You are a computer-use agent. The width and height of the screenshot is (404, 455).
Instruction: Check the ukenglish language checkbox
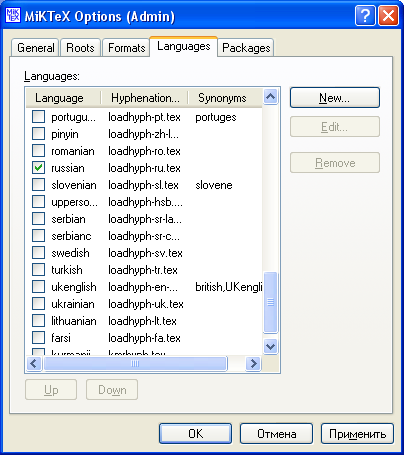pyautogui.click(x=38, y=287)
